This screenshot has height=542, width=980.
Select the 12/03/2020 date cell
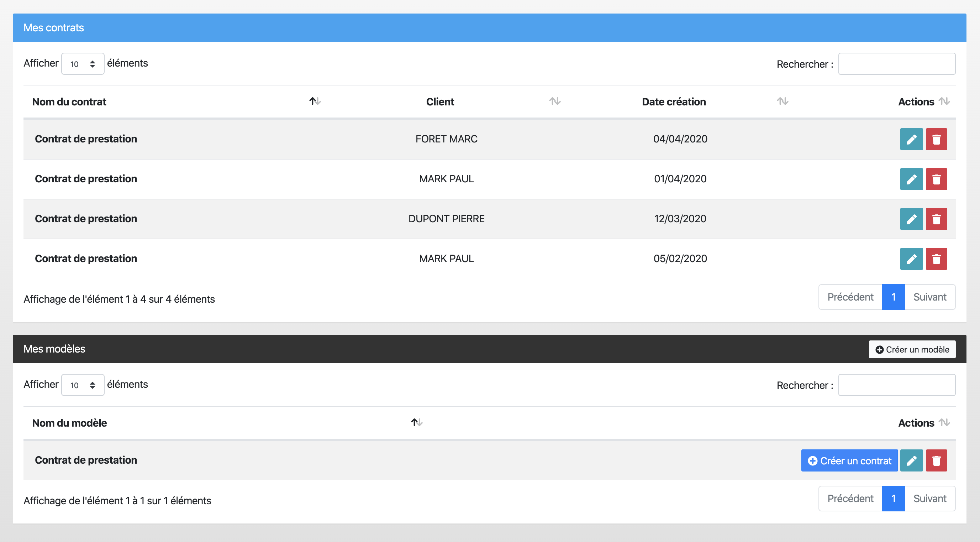680,219
